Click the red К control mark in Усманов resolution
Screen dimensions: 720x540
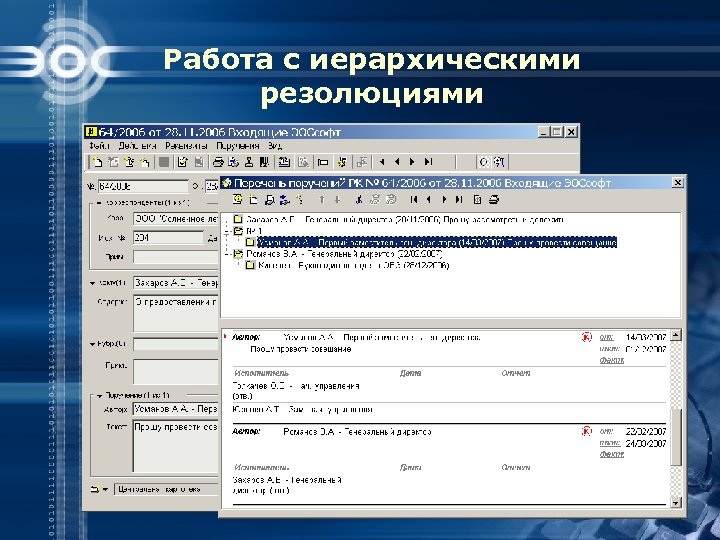(x=586, y=337)
